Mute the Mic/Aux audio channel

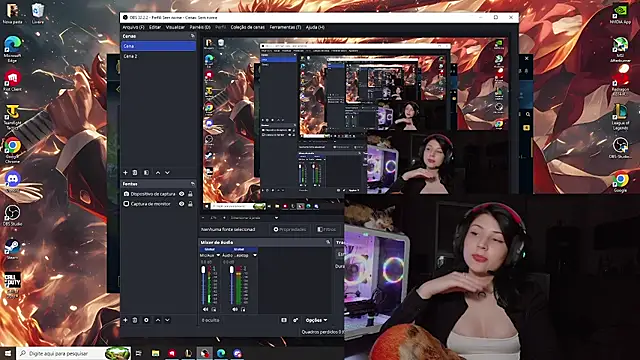click(205, 309)
